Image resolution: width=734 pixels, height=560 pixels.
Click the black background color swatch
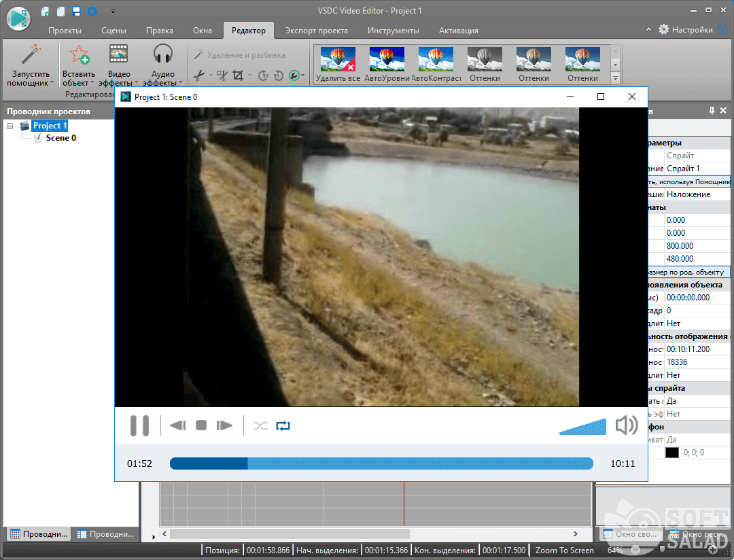[x=671, y=453]
